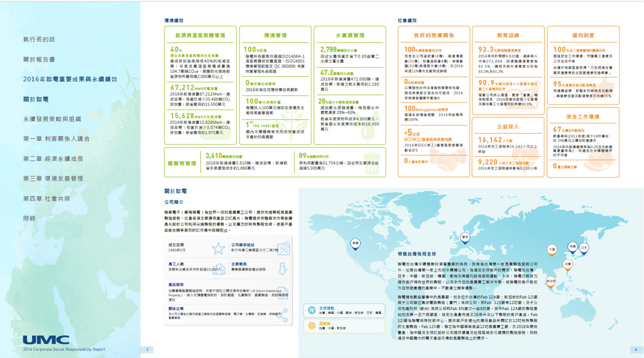
Task: Select the orange 新加坡 map pin
Action: pos(551,282)
